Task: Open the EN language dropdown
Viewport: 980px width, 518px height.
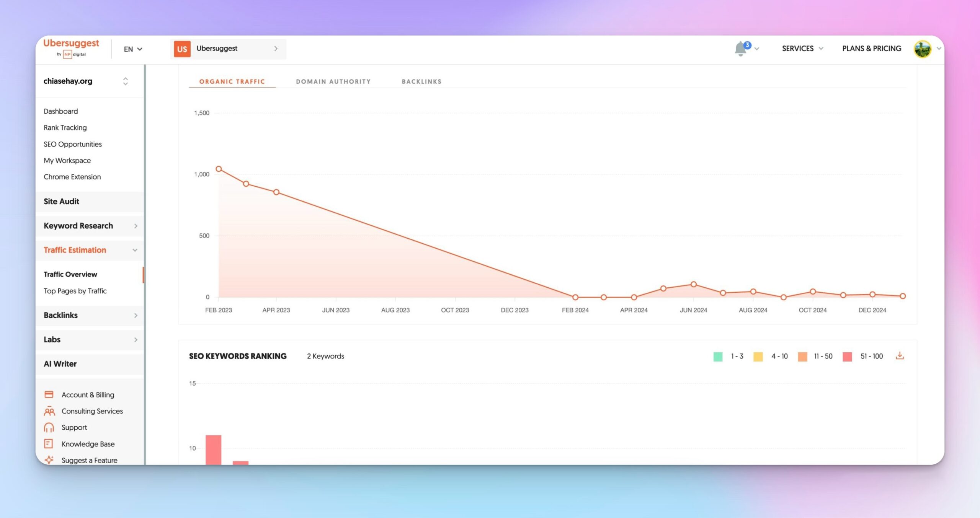Action: pyautogui.click(x=133, y=49)
